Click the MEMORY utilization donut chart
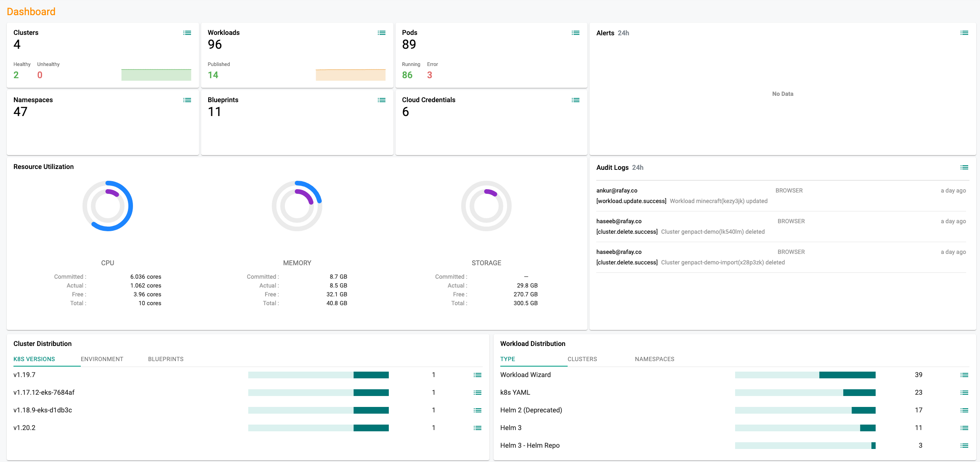 click(297, 206)
